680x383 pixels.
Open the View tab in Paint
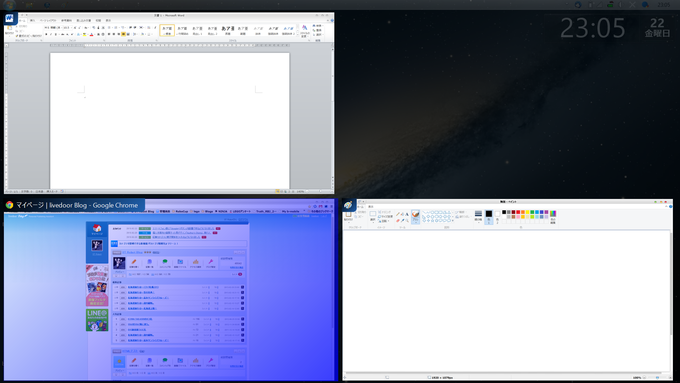coord(371,206)
